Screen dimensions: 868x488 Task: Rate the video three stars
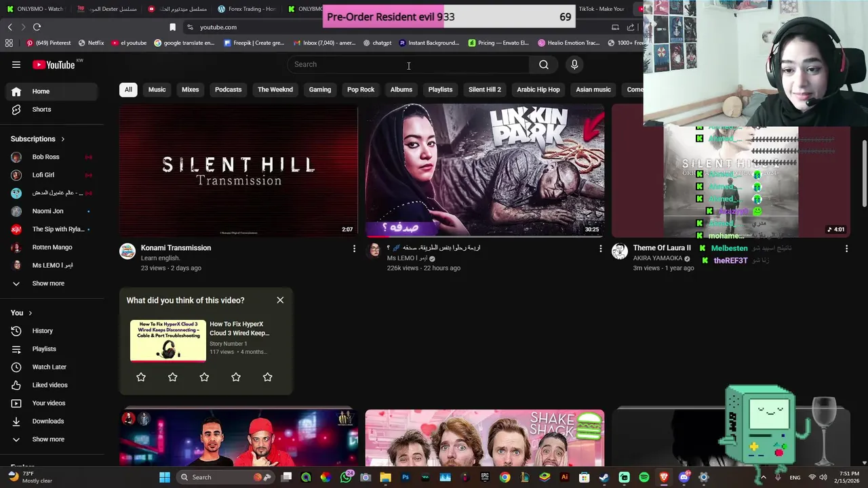coord(204,377)
